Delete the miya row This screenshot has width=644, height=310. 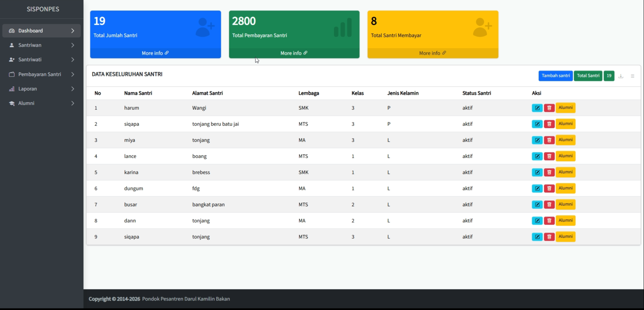pyautogui.click(x=549, y=140)
